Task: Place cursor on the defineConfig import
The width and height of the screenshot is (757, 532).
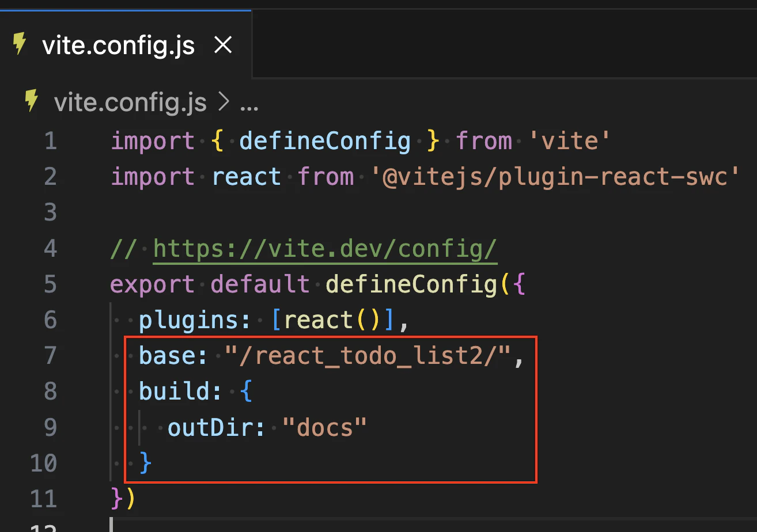Action: tap(325, 140)
